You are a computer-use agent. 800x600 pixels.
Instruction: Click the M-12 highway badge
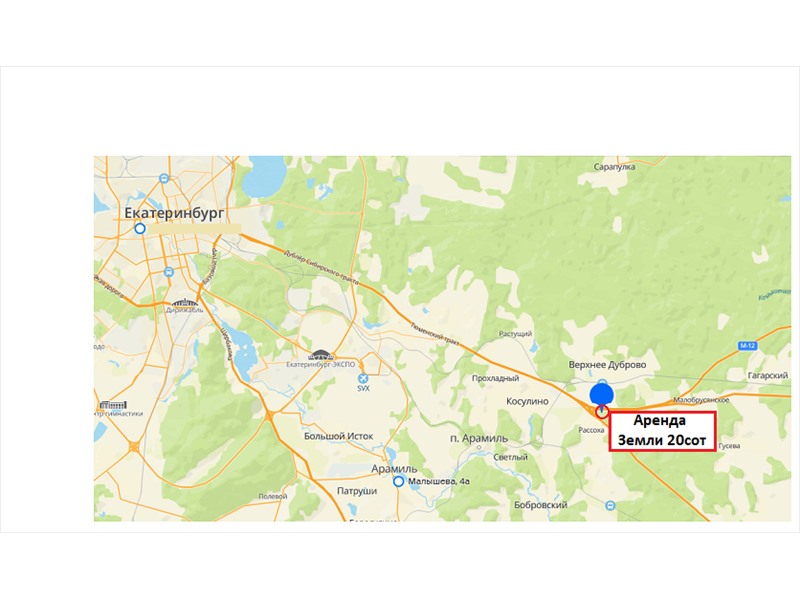pyautogui.click(x=747, y=346)
